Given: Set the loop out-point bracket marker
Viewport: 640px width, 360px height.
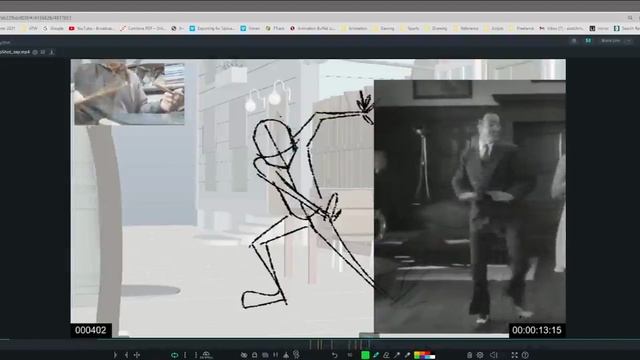Looking at the screenshot, I should [196, 355].
